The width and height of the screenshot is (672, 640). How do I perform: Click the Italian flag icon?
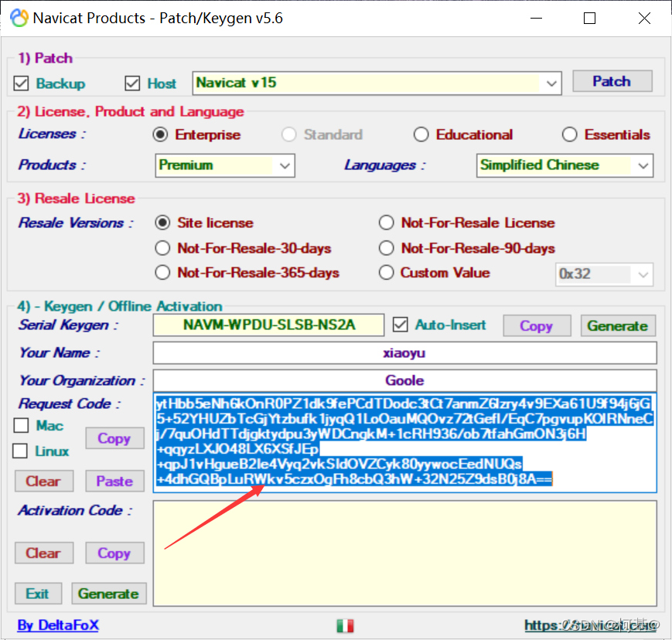click(345, 626)
